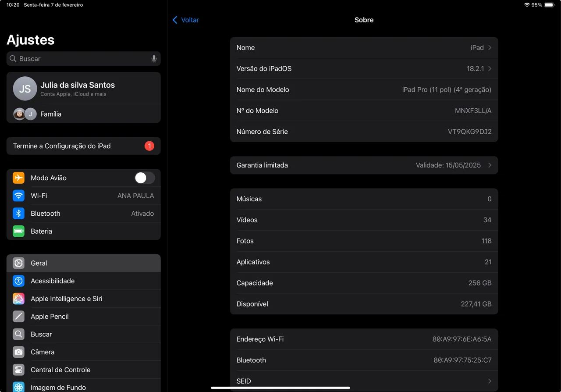Tap the Bluetooth icon in sidebar
The width and height of the screenshot is (561, 392).
point(18,214)
